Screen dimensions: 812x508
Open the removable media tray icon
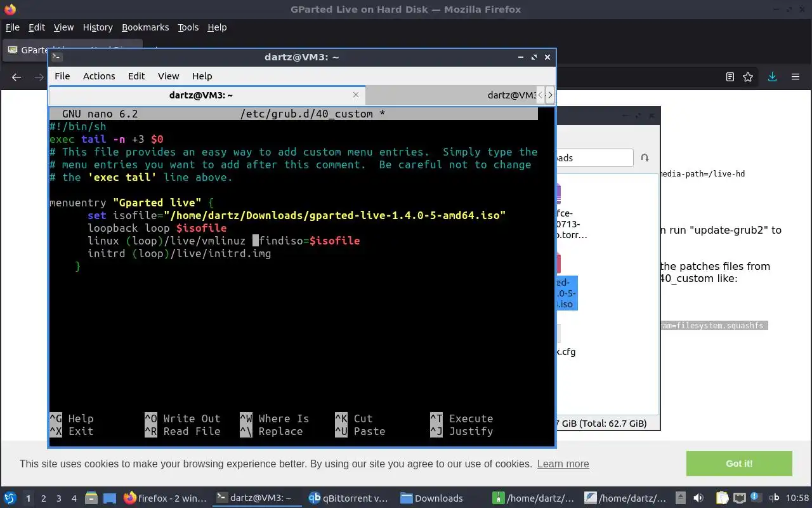680,498
